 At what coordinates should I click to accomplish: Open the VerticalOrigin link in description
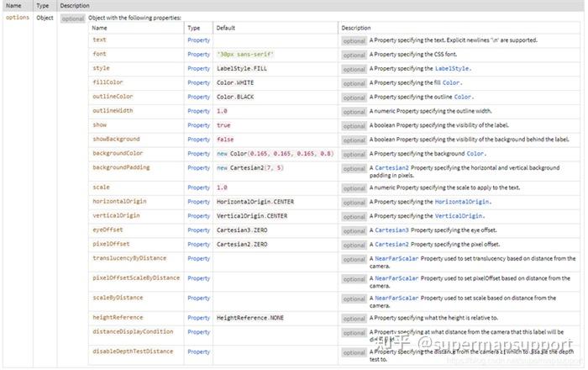coord(458,216)
